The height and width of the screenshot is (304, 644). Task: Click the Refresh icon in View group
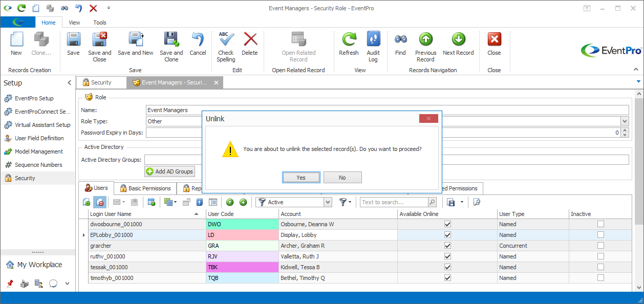tap(349, 40)
